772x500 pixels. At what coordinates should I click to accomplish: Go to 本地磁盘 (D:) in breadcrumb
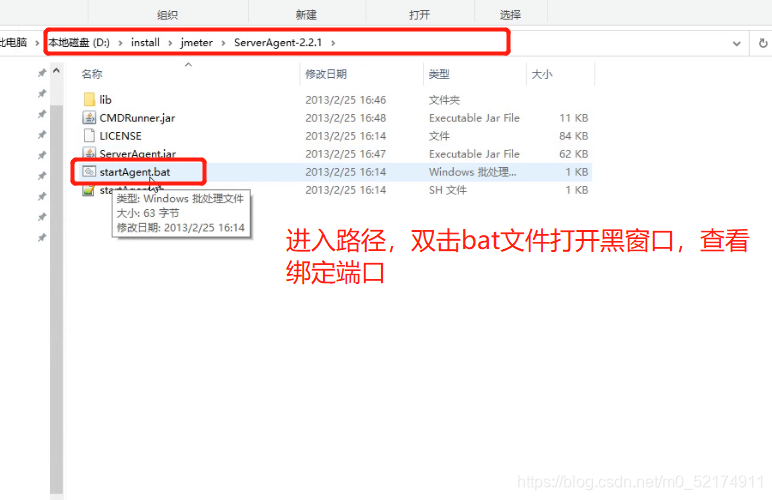click(79, 42)
